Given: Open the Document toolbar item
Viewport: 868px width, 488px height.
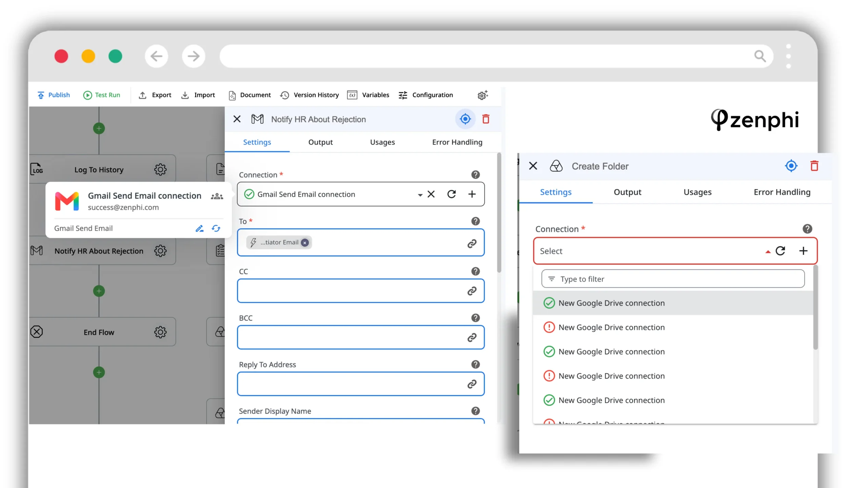Looking at the screenshot, I should point(250,95).
